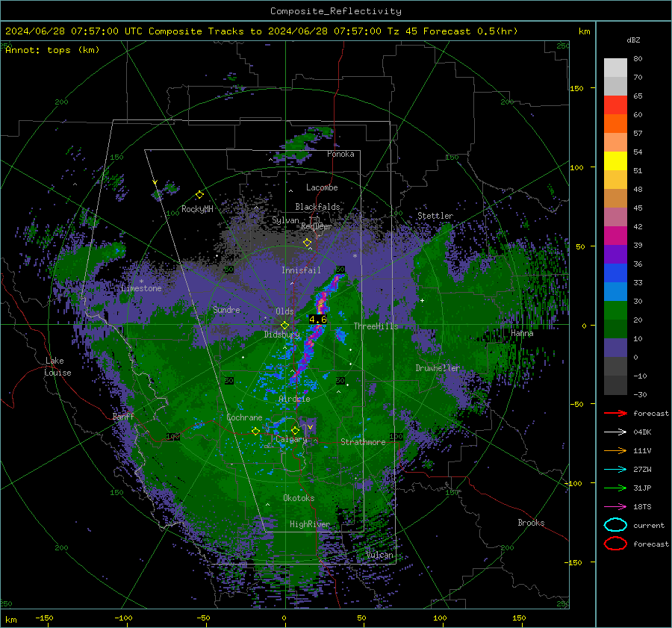Click the cyan current ellipse legend symbol
Screen dimensions: 672x628
click(x=615, y=525)
